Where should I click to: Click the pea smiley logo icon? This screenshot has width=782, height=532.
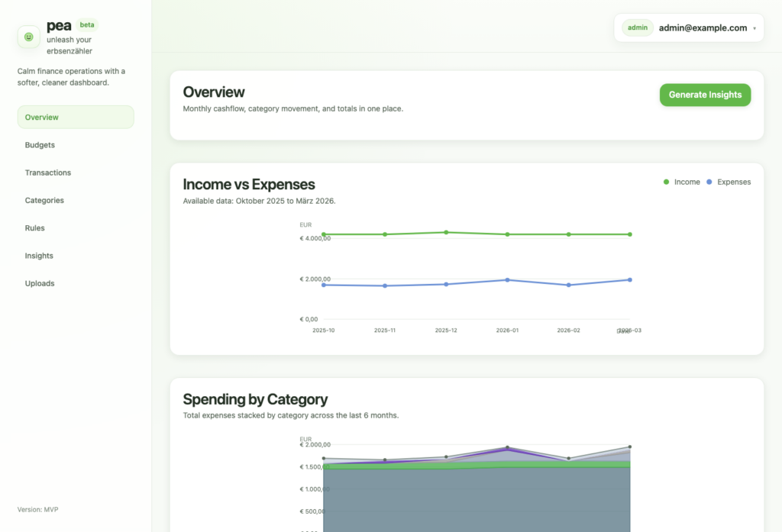point(29,37)
